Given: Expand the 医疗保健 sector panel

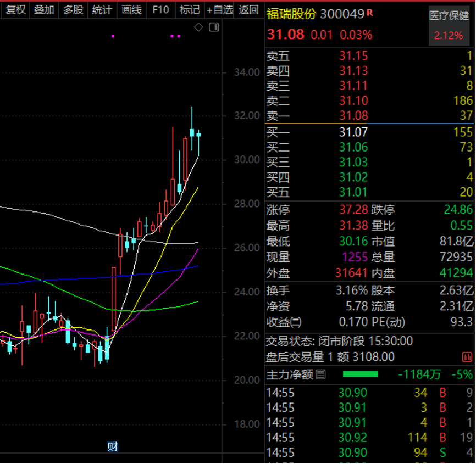Looking at the screenshot, I should click(x=449, y=16).
